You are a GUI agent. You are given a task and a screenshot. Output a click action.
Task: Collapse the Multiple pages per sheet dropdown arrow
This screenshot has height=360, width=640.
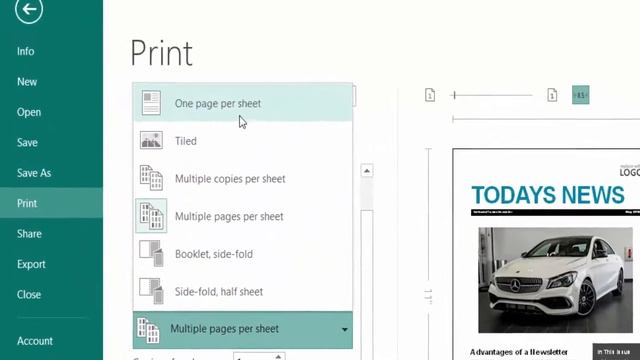[x=344, y=329]
